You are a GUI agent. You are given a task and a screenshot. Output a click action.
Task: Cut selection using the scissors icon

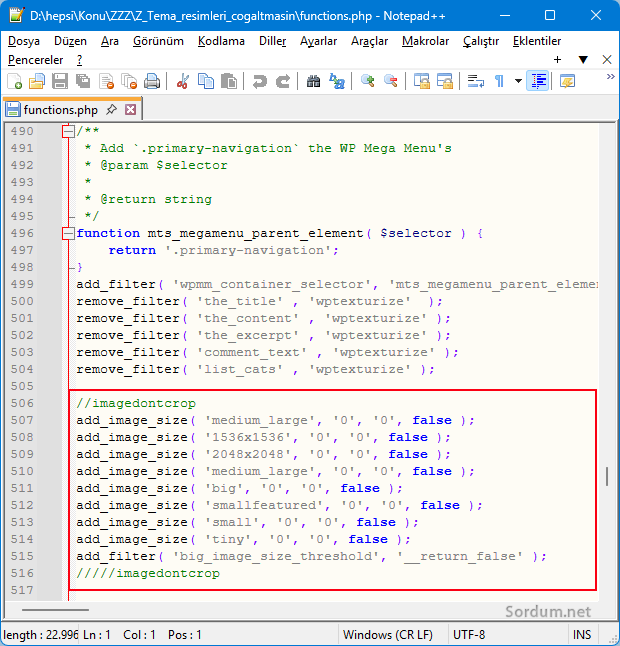pos(182,81)
